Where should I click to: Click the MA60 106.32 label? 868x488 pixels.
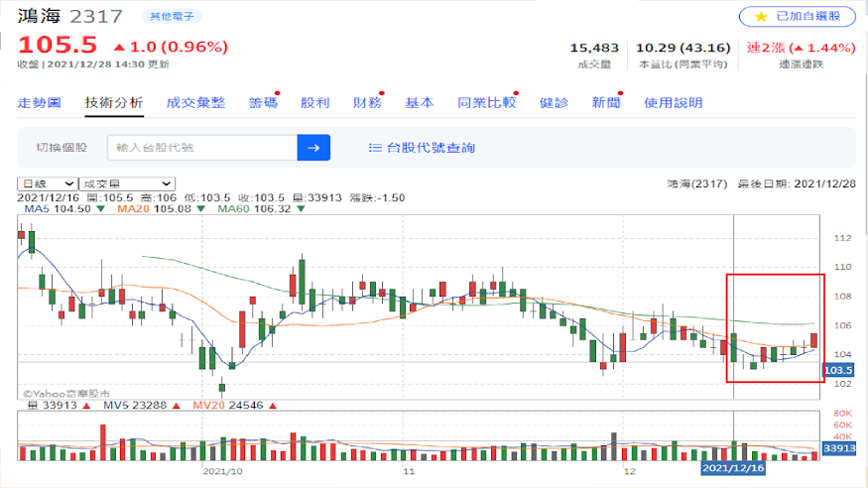pyautogui.click(x=254, y=208)
